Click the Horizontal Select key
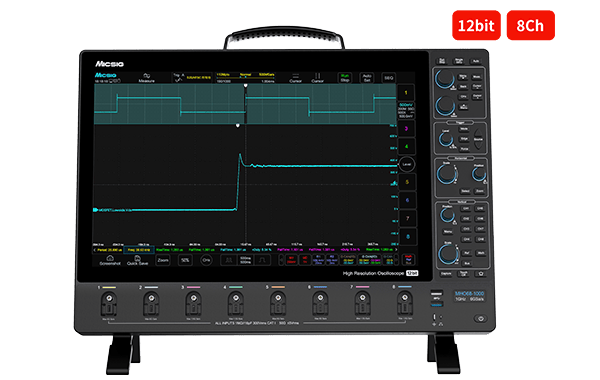This screenshot has height=380, width=600. point(465,191)
